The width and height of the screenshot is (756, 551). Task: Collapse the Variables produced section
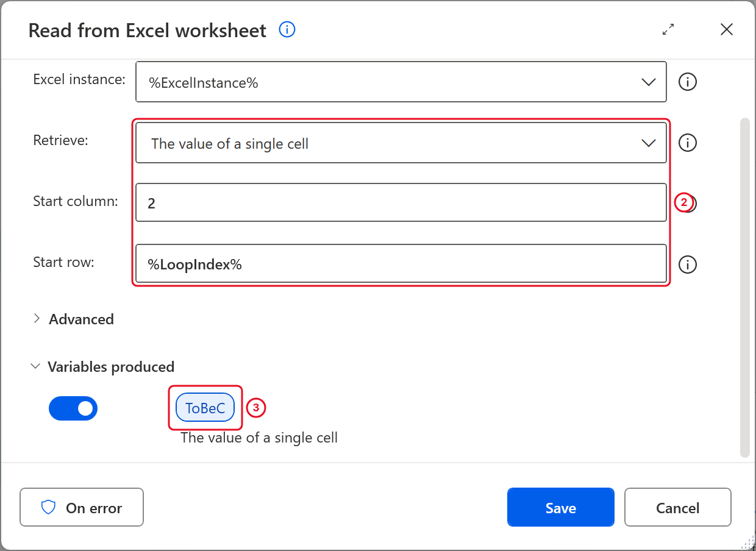[102, 366]
